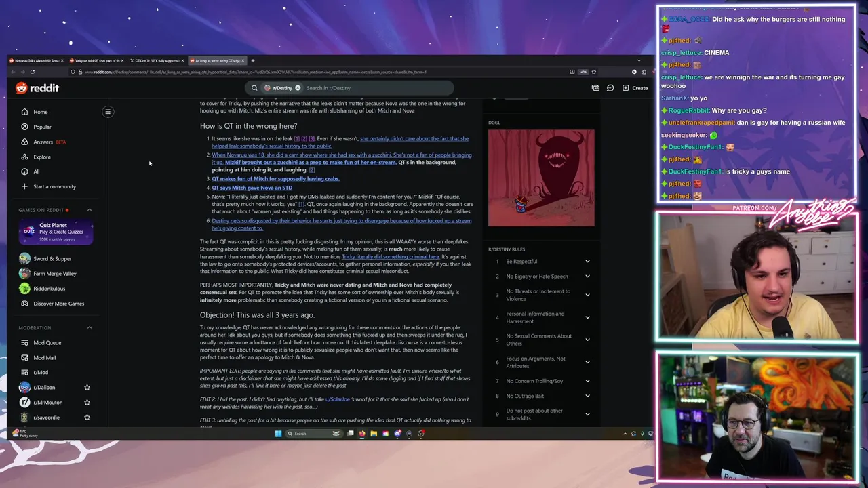868x488 pixels.
Task: Open the DGGL monster artwork thumbnail
Action: (x=541, y=178)
